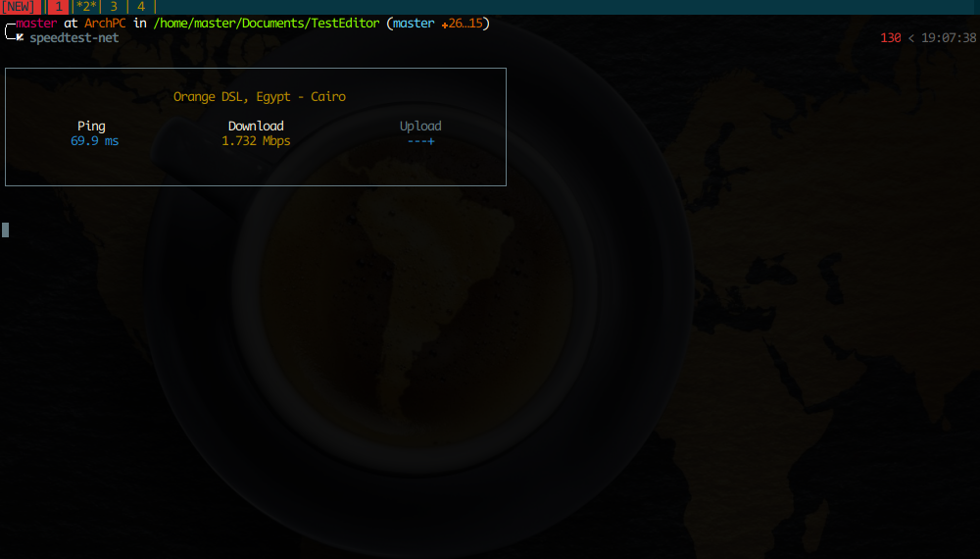Click the git branch name in parentheses
Screen dimensions: 980x559
coord(414,23)
